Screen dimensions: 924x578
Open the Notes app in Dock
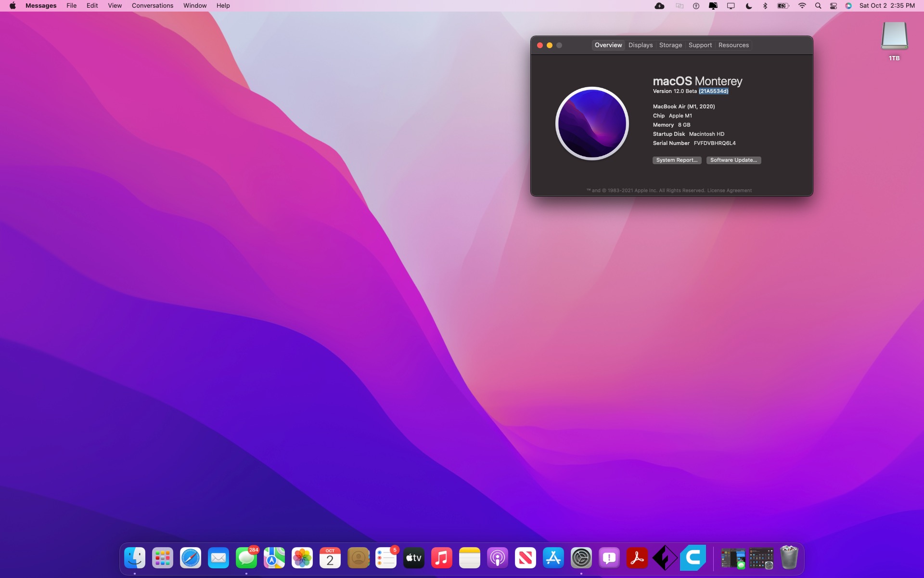(470, 558)
